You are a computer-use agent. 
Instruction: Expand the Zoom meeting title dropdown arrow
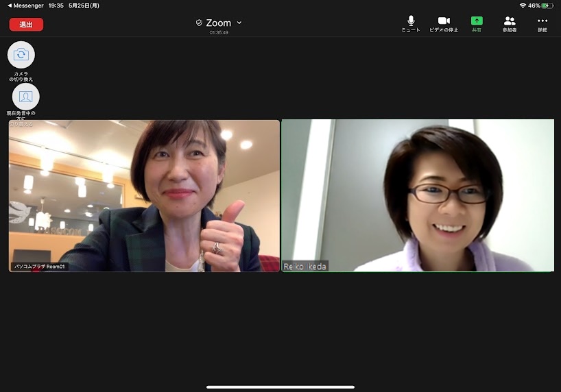click(x=239, y=23)
